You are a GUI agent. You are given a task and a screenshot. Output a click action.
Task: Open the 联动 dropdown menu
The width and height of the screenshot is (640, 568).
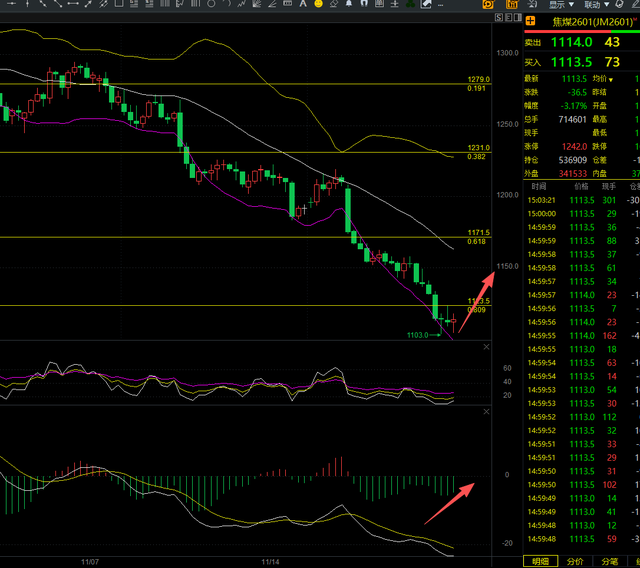597,4
